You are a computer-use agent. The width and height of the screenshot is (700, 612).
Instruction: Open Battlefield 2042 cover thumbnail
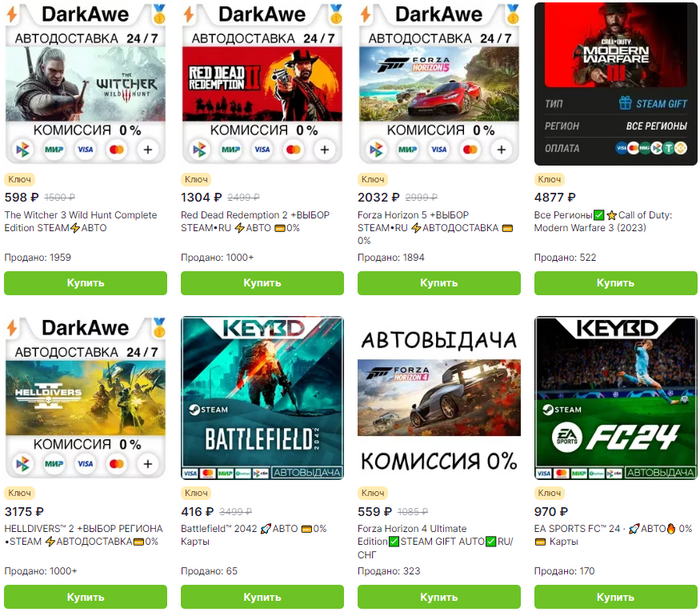click(x=262, y=398)
